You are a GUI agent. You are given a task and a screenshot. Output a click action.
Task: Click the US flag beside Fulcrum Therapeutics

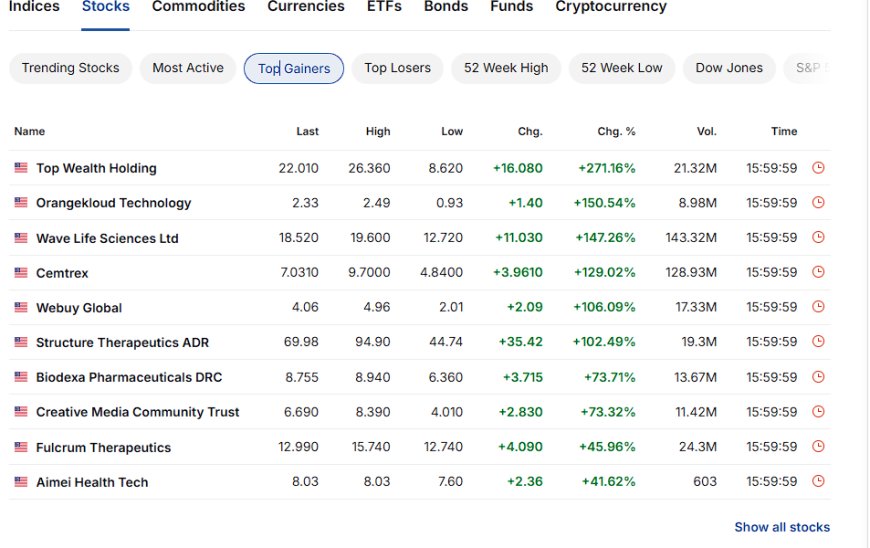click(21, 446)
